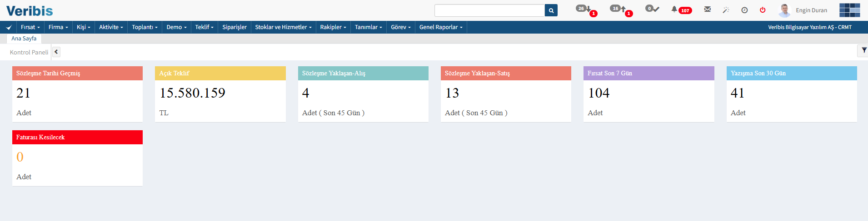Viewport: 868px width, 221px height.
Task: Click the red power logout icon
Action: (763, 10)
